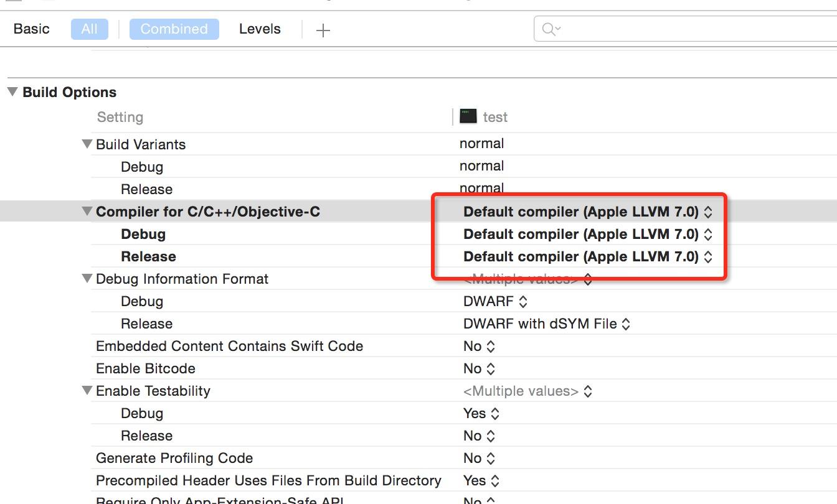Change Generate Profiling Code value
The height and width of the screenshot is (504, 837).
coord(479,458)
